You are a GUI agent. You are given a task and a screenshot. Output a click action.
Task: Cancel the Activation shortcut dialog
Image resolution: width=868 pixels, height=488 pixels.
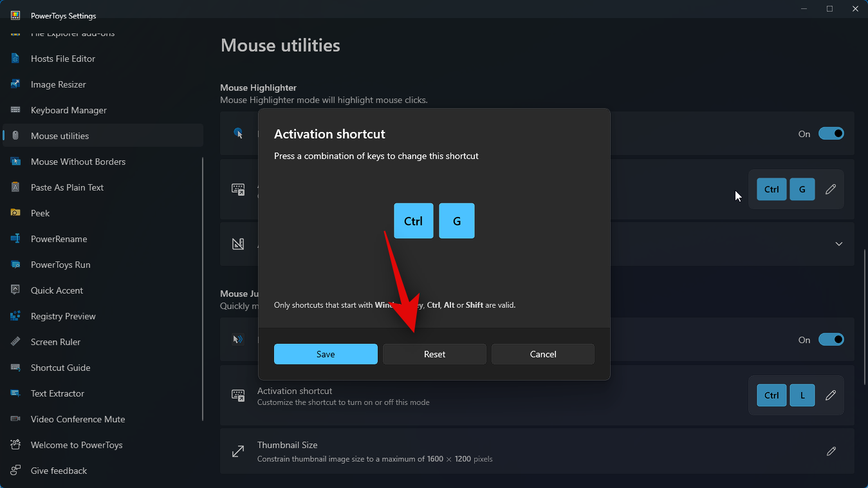(x=543, y=354)
